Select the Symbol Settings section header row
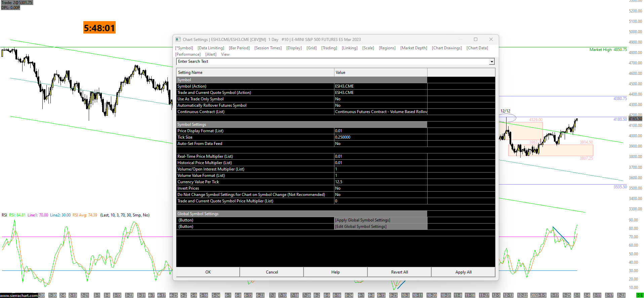The height and width of the screenshot is (298, 644). click(302, 125)
